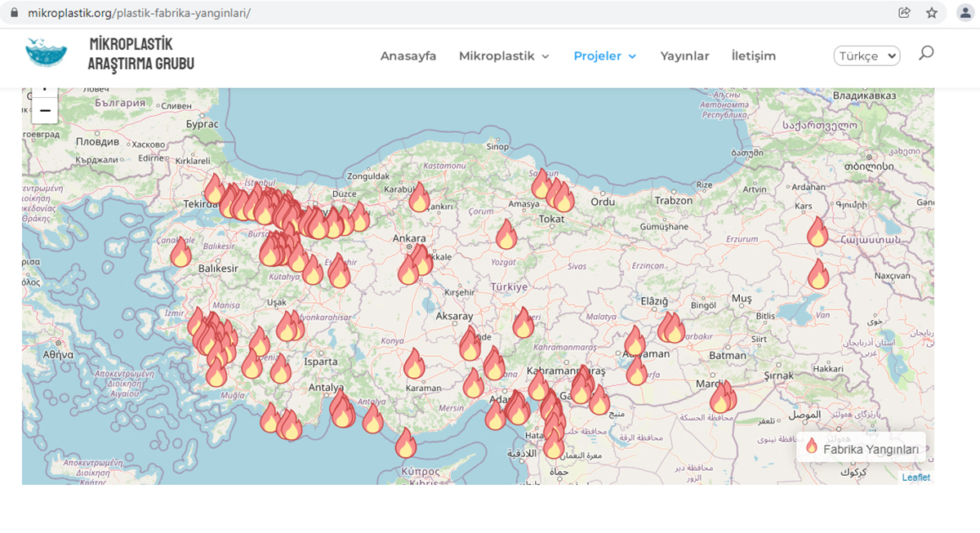980x533 pixels.
Task: Select the fire marker near Mardin
Action: [722, 398]
